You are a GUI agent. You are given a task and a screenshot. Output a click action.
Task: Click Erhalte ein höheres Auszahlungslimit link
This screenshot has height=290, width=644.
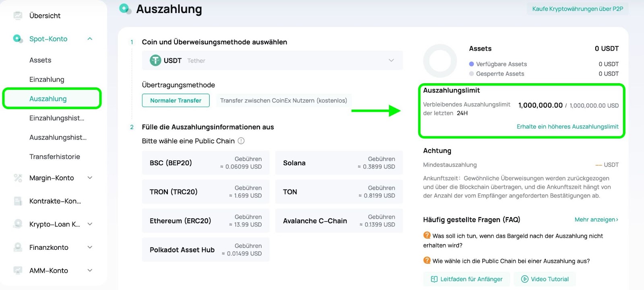(x=568, y=127)
